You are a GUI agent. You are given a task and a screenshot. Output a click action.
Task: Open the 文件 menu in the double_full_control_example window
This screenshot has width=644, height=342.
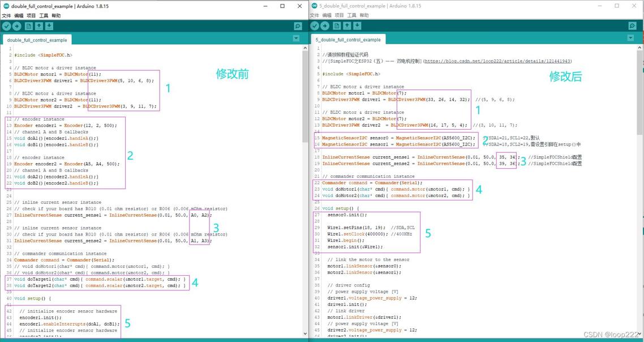point(7,16)
